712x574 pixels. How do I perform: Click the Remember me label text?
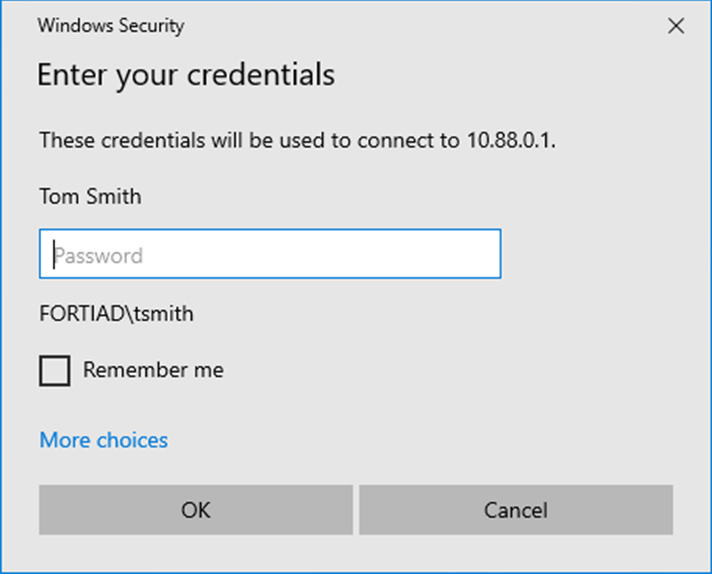153,370
